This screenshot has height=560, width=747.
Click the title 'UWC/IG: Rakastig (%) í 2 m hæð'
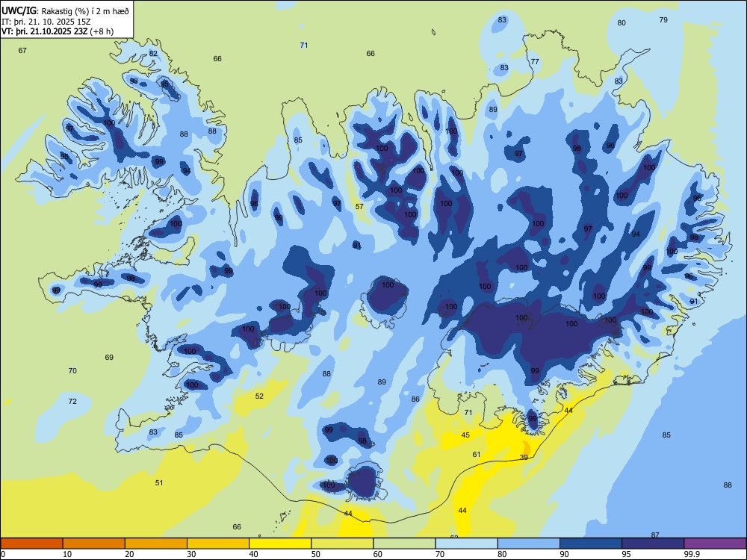pyautogui.click(x=65, y=10)
